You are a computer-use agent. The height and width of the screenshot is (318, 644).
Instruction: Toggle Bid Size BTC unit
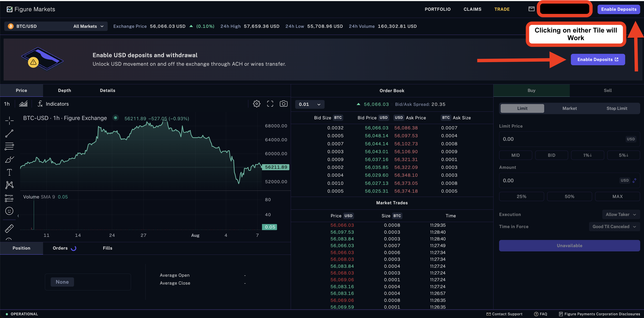point(338,118)
